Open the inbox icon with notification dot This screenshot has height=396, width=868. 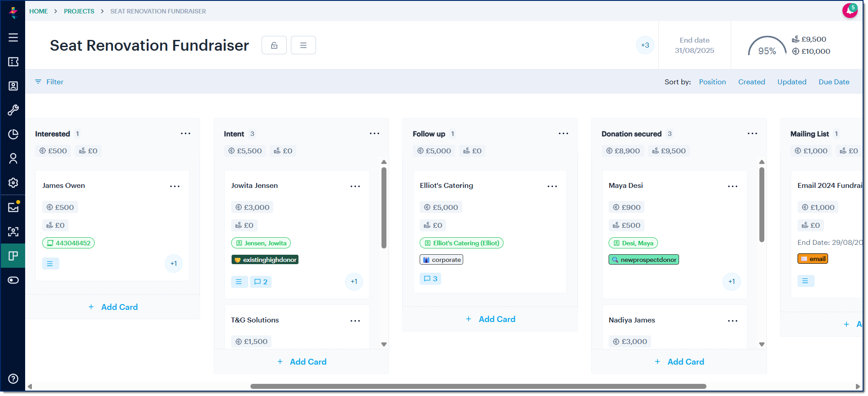tap(13, 207)
